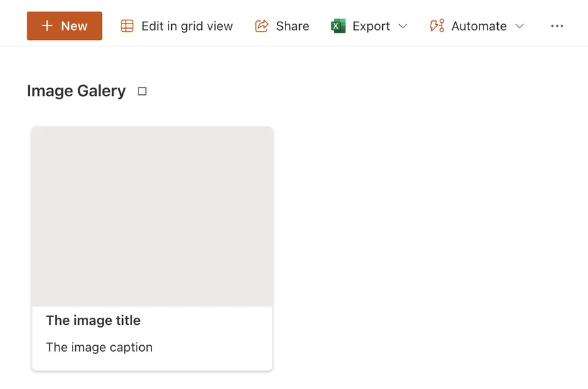Click the Automate flow icon
Viewport: 588px width, 389px height.
click(436, 25)
